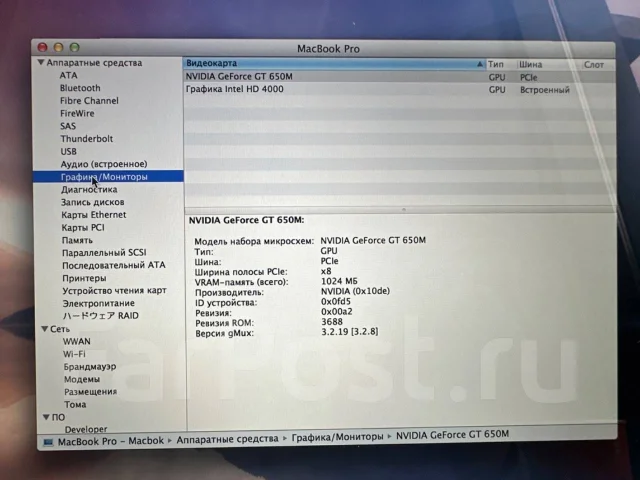Image resolution: width=640 pixels, height=480 pixels.
Task: Click Аппаратные средства in path bar
Action: tap(227, 439)
